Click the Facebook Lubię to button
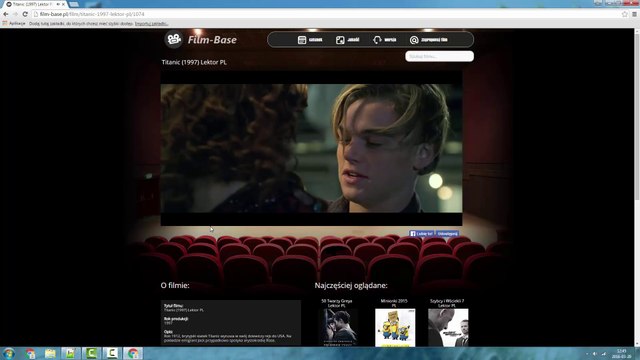This screenshot has height=360, width=640. [x=421, y=233]
